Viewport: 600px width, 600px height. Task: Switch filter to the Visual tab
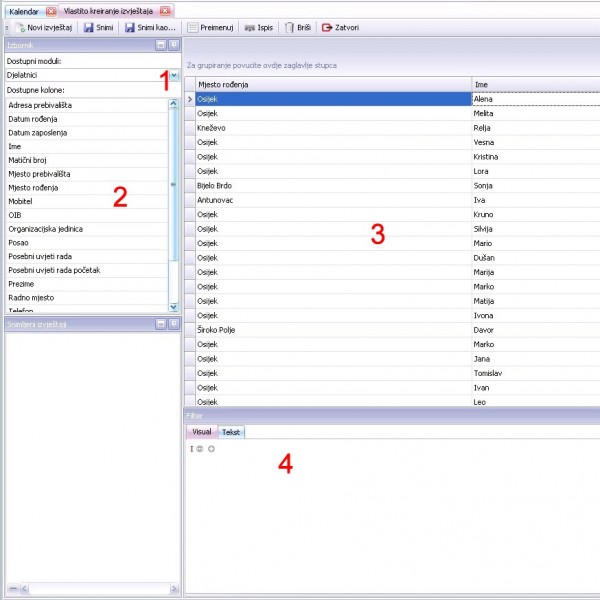(202, 432)
